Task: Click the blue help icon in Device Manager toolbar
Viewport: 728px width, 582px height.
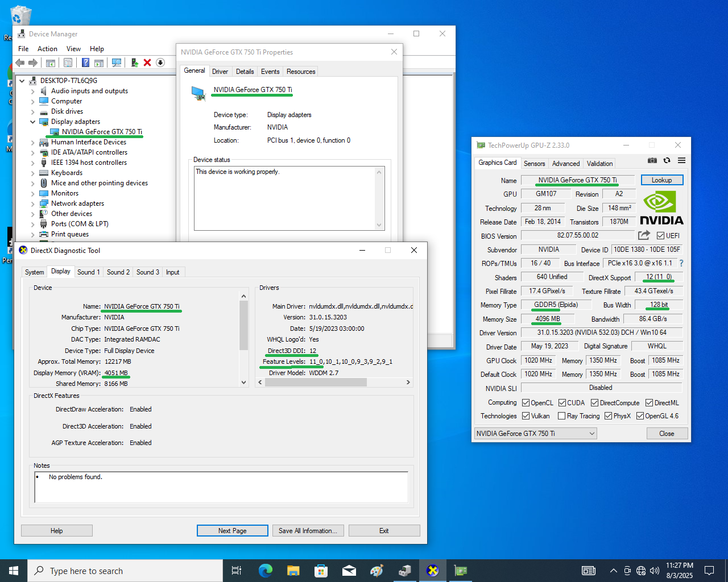Action: (x=85, y=63)
